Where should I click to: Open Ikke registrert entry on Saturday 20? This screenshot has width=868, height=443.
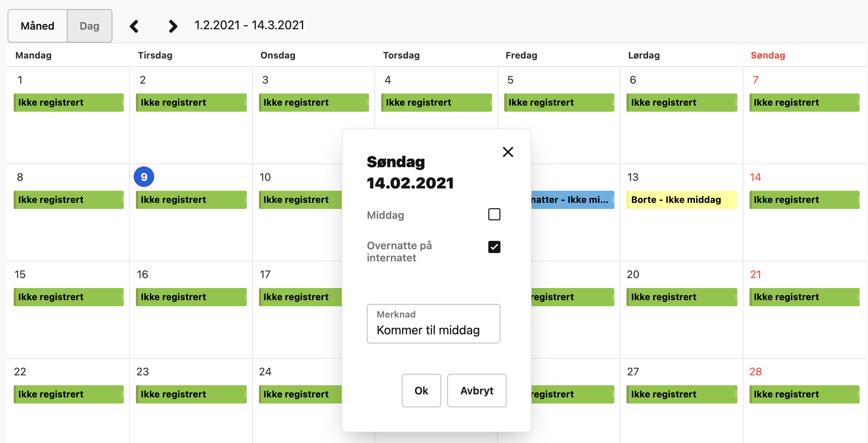coord(682,297)
